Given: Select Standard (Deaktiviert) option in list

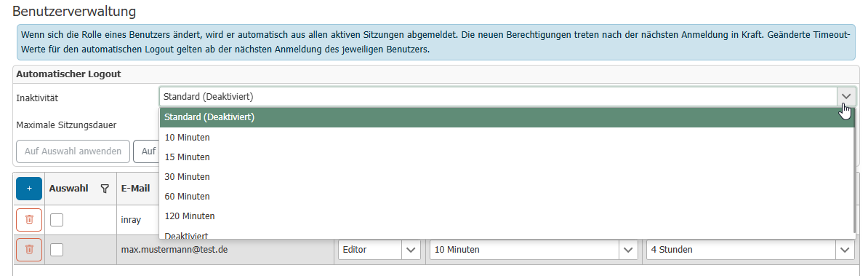Looking at the screenshot, I should tap(507, 117).
